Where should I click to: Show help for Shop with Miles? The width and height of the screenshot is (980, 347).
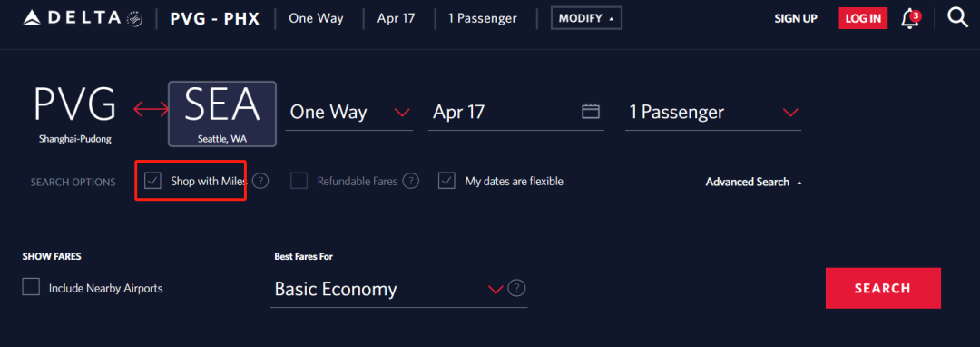[x=260, y=182]
